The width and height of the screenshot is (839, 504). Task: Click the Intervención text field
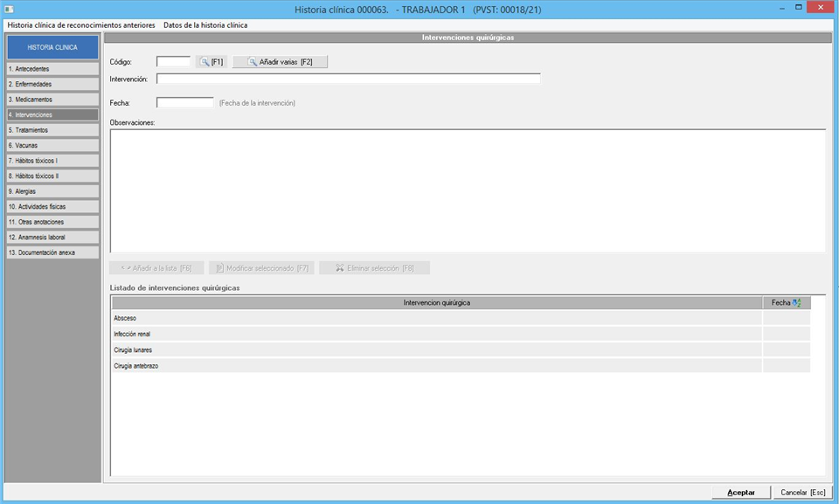point(349,79)
